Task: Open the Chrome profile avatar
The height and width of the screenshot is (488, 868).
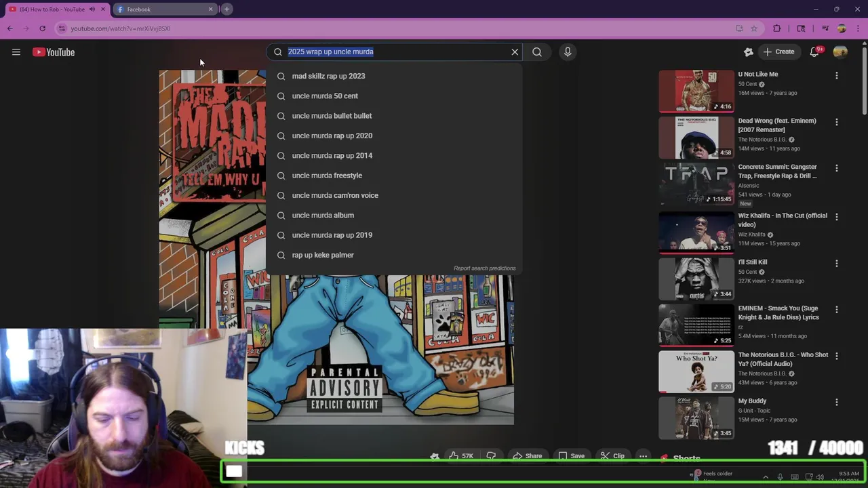Action: [x=842, y=28]
